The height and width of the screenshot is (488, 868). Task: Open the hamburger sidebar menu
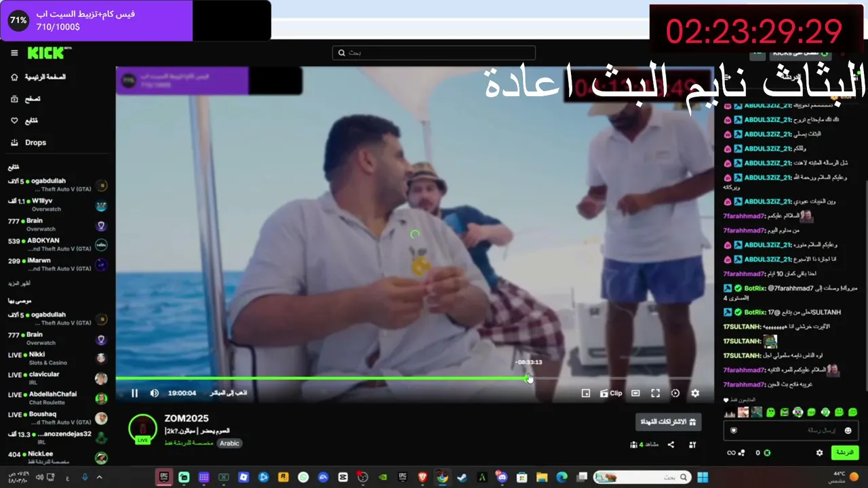tap(14, 53)
